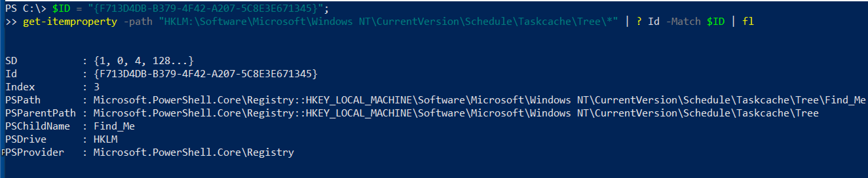The width and height of the screenshot is (868, 178).
Task: Click the PSParentPath property label
Action: 40,114
